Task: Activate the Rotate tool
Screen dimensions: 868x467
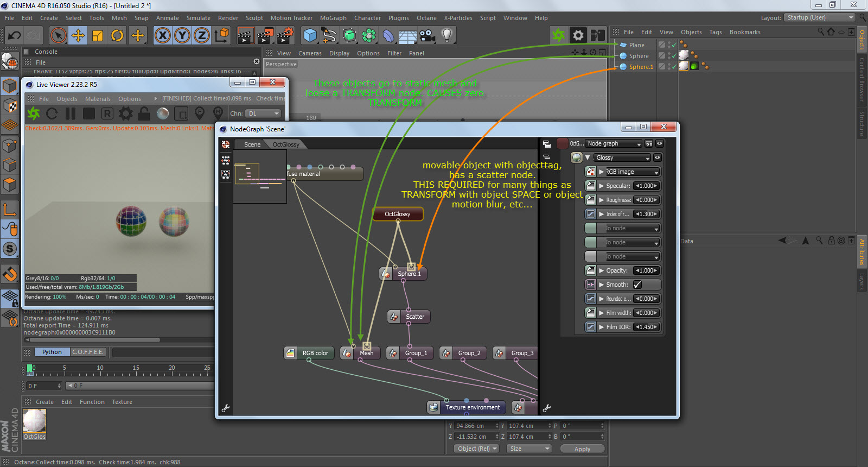Action: pyautogui.click(x=117, y=36)
